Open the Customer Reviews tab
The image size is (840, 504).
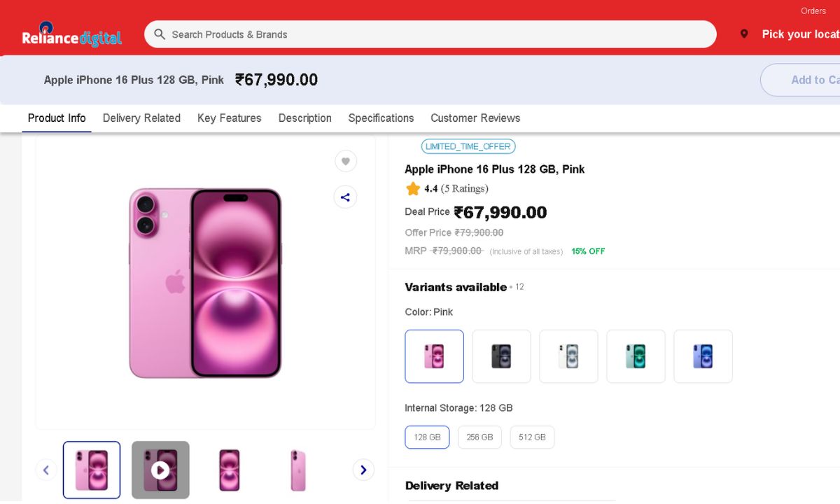click(x=475, y=118)
